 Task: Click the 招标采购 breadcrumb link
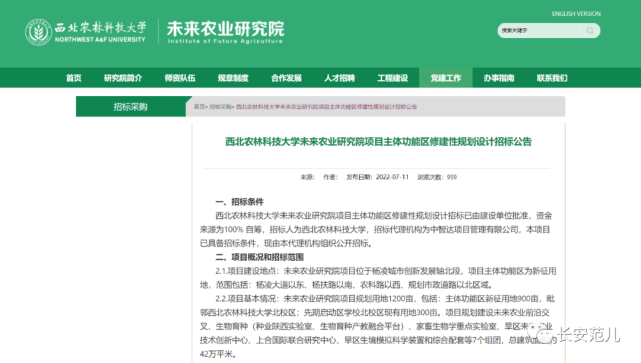point(220,107)
